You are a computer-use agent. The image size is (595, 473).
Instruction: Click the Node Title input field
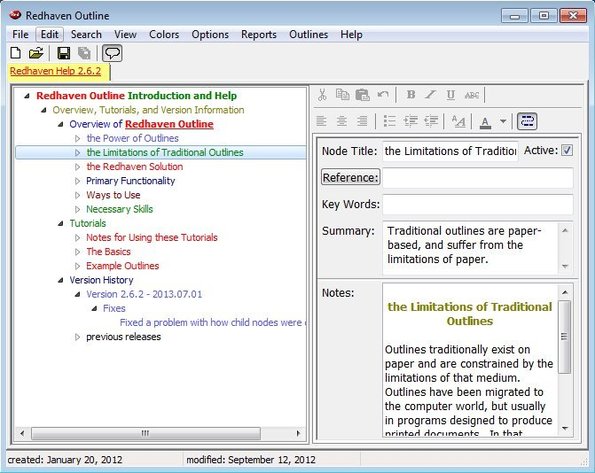(x=450, y=151)
